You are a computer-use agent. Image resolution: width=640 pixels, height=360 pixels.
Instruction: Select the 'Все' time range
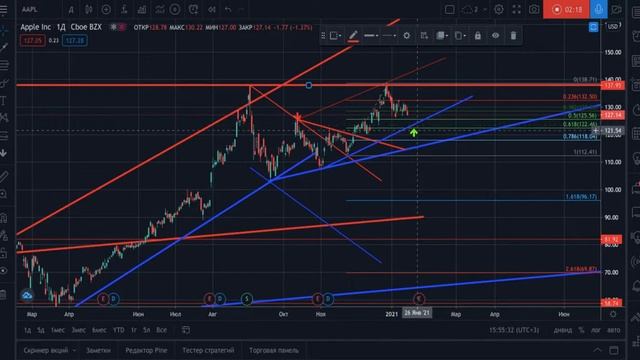pos(162,330)
